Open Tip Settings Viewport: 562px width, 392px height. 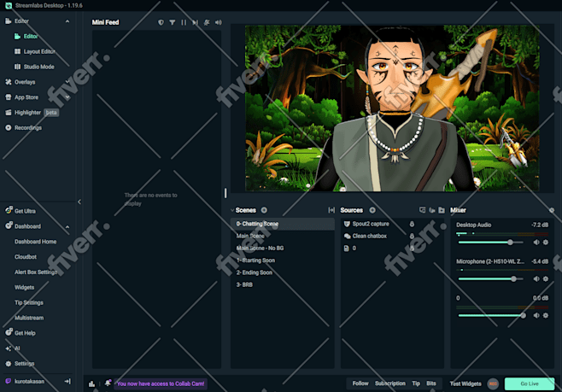click(29, 302)
